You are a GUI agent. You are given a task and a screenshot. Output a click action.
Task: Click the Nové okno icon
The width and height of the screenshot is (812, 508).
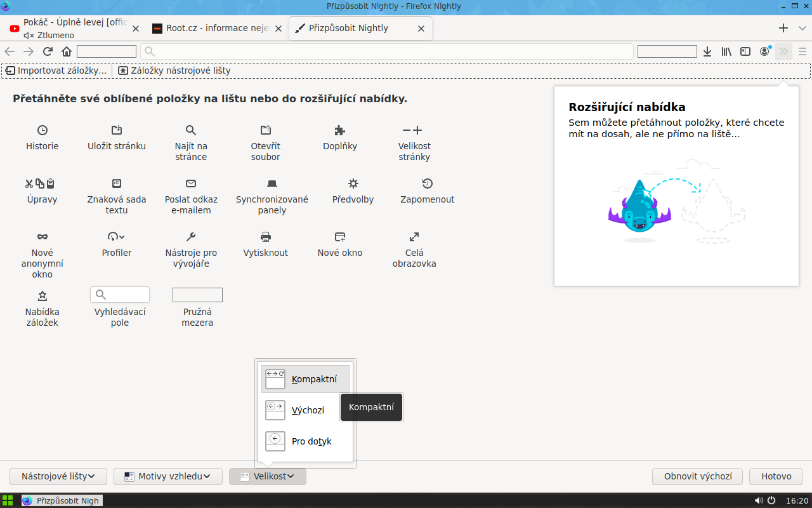click(340, 237)
